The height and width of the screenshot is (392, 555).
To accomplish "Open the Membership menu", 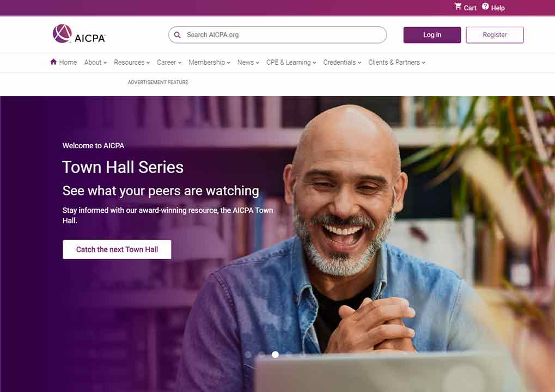I will (x=209, y=62).
